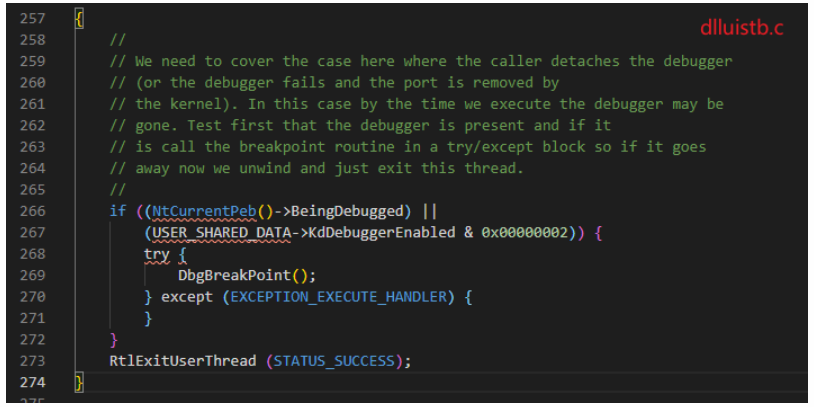Click the red dlluistb.c filename label
The image size is (814, 407).
coord(741,28)
